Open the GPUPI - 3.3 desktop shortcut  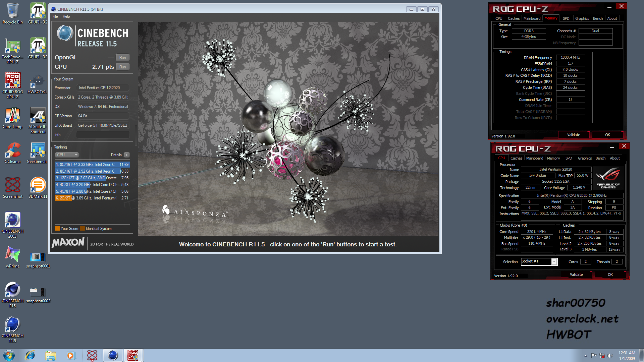click(38, 49)
